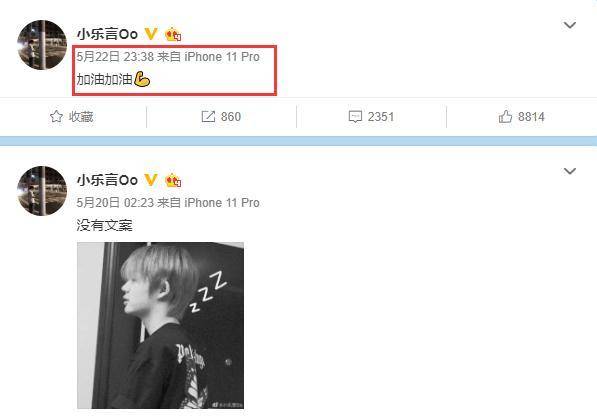Open username 小乐言Oo on first post
597x419 pixels.
click(x=107, y=34)
